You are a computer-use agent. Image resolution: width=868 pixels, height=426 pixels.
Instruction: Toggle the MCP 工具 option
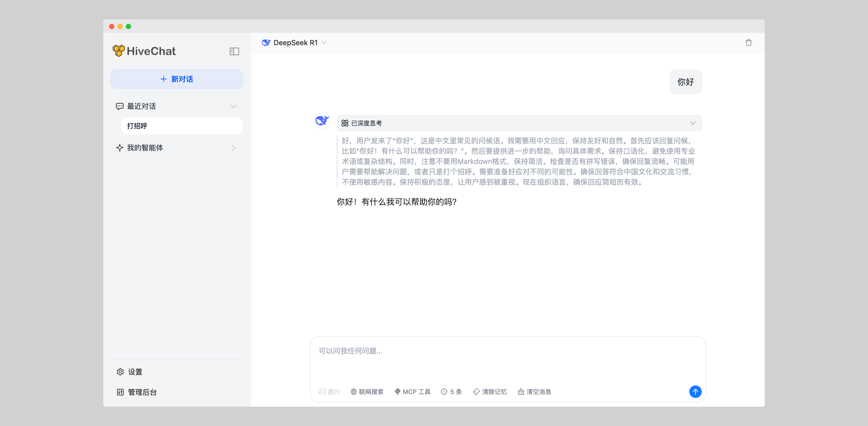pyautogui.click(x=412, y=392)
